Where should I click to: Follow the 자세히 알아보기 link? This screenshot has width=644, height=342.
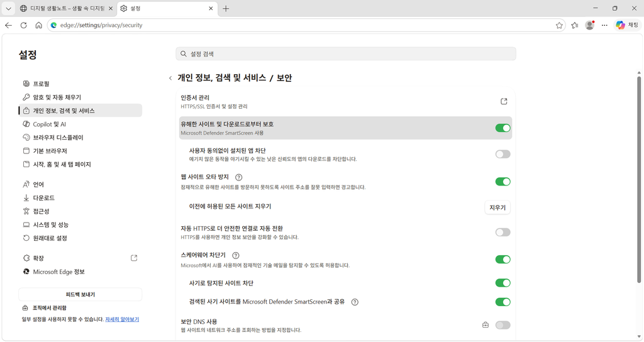pyautogui.click(x=122, y=319)
